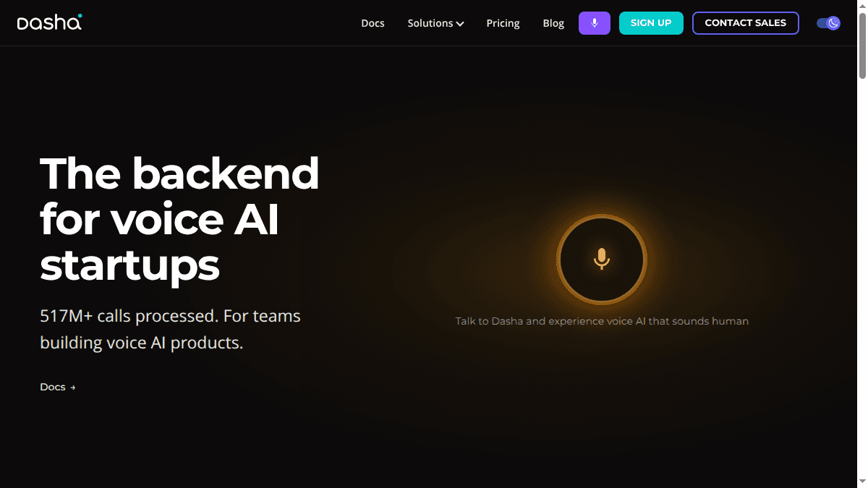The width and height of the screenshot is (868, 488).
Task: Click the Dasha logo
Action: [x=49, y=22]
